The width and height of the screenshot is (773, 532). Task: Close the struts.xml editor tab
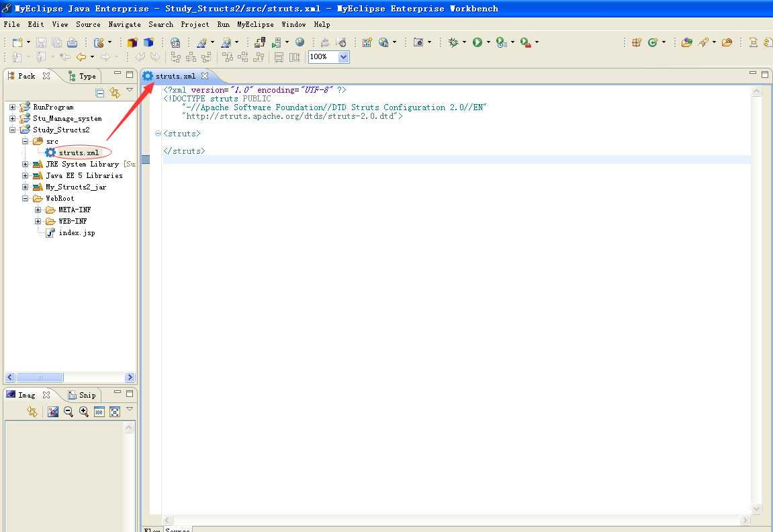point(205,76)
